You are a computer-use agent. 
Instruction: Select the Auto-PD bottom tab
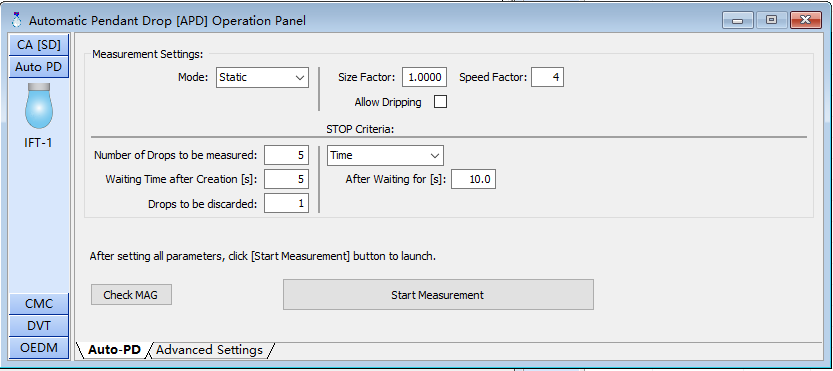tap(114, 350)
